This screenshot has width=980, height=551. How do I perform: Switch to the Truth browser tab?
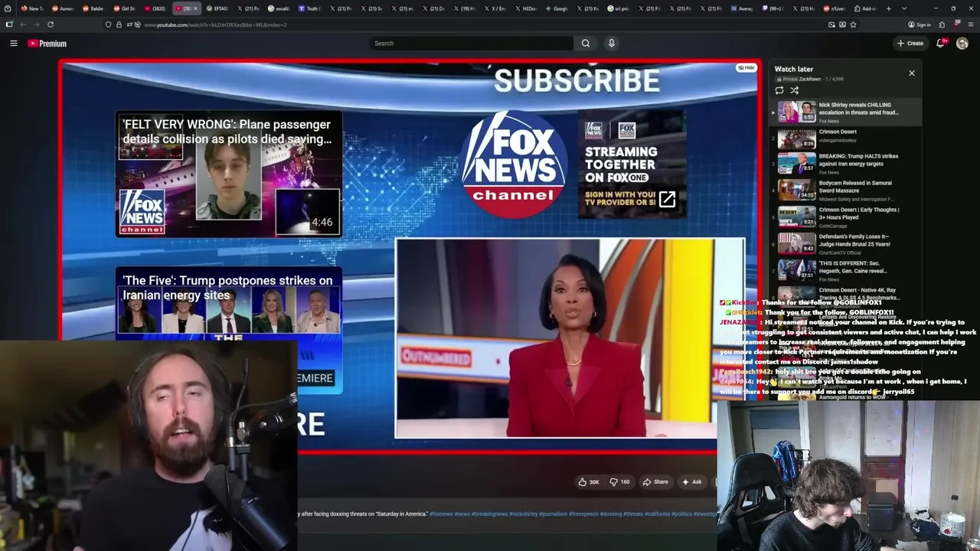click(310, 8)
